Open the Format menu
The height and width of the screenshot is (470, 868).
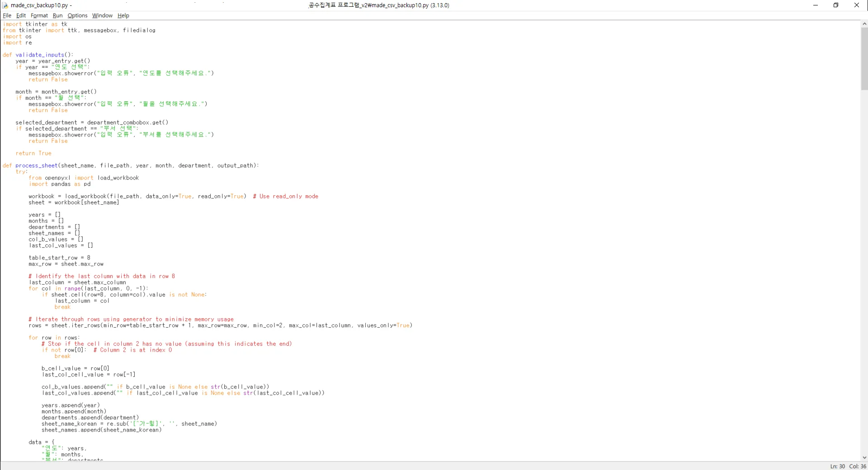(x=39, y=15)
